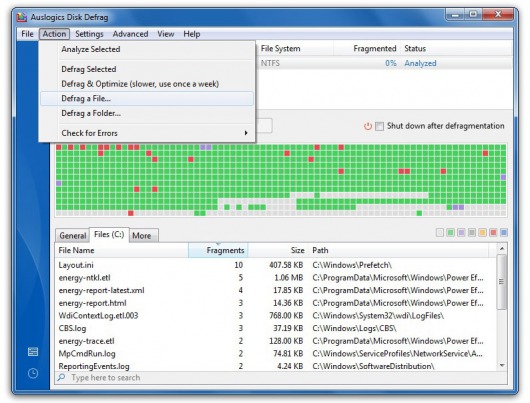This screenshot has height=403, width=530.
Task: Select the green legend color square
Action: click(x=450, y=233)
